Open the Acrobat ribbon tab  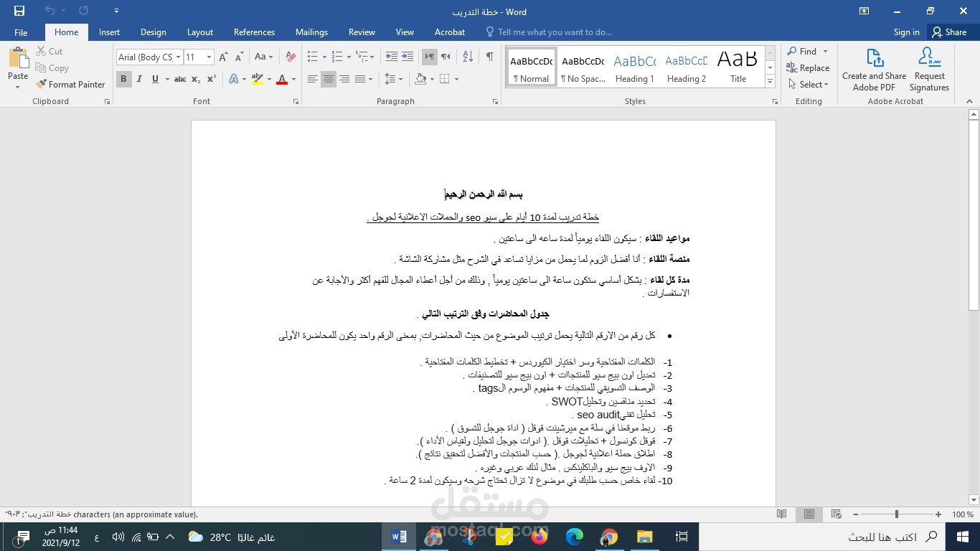(449, 32)
